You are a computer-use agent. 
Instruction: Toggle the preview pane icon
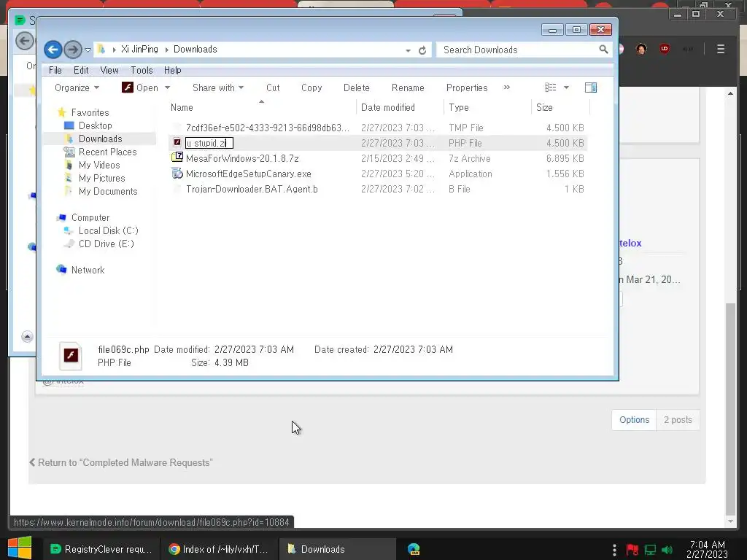pos(591,87)
